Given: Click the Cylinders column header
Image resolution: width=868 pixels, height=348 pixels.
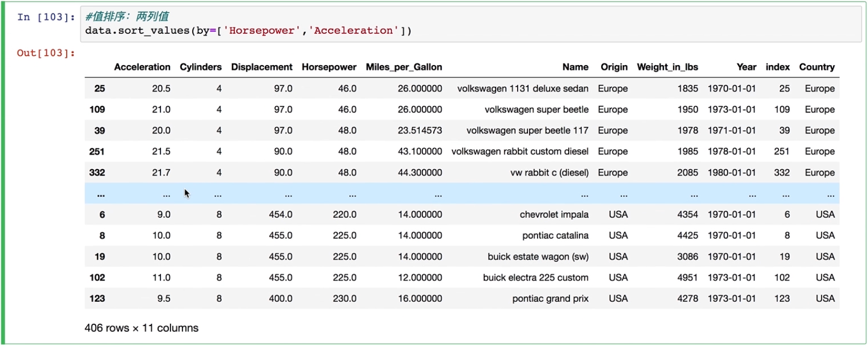Looking at the screenshot, I should point(201,67).
